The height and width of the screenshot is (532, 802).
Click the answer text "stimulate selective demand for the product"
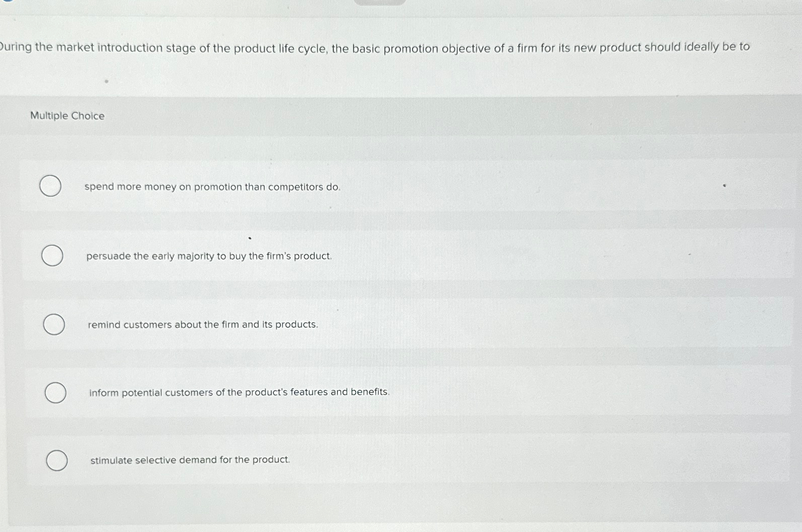pyautogui.click(x=190, y=459)
